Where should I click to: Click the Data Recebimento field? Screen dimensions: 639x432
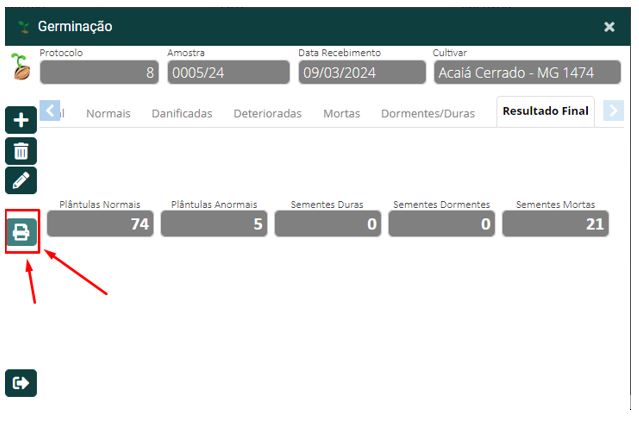pos(361,72)
